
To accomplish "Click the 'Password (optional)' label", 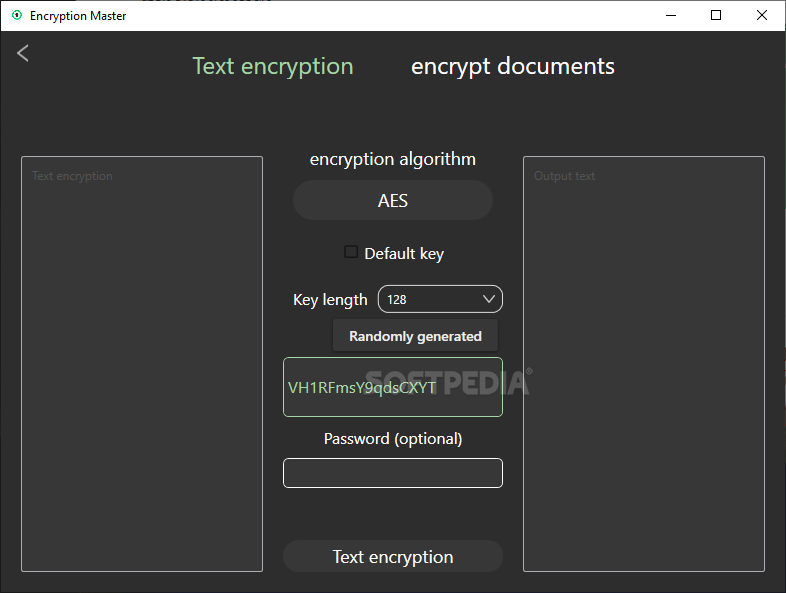I will click(392, 439).
